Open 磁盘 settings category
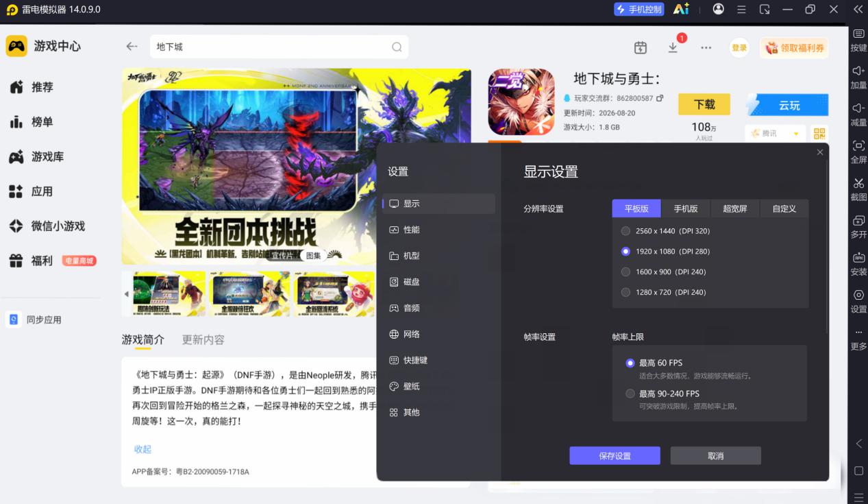 point(438,282)
